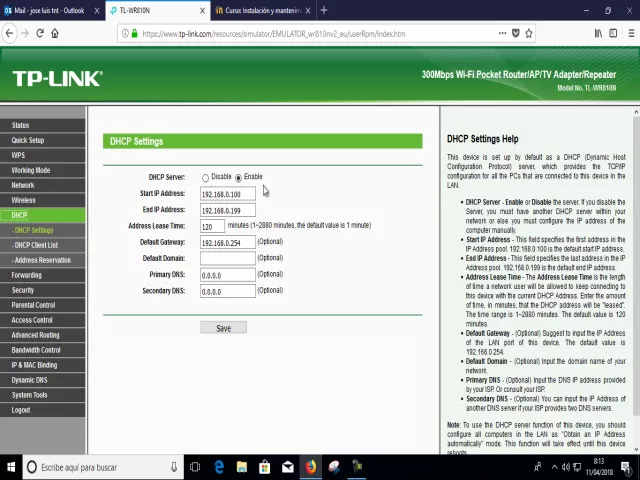Click Logout in the sidebar
The width and height of the screenshot is (640, 480).
pyautogui.click(x=43, y=410)
